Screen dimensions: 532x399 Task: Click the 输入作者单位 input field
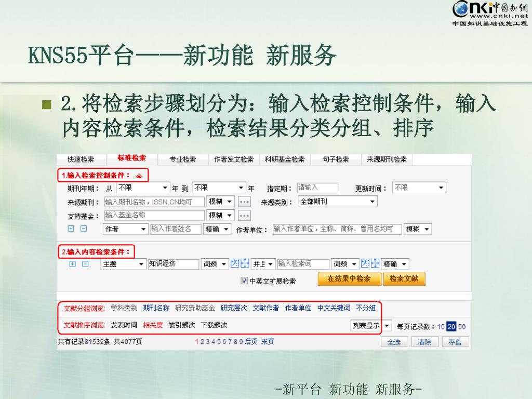click(337, 229)
